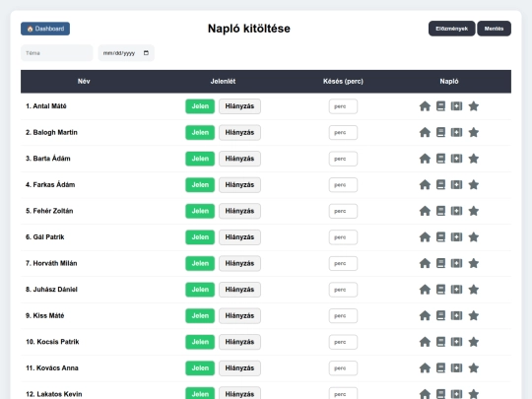The width and height of the screenshot is (532, 399).
Task: Mark Kiss Máté as Jelen
Action: coord(200,315)
